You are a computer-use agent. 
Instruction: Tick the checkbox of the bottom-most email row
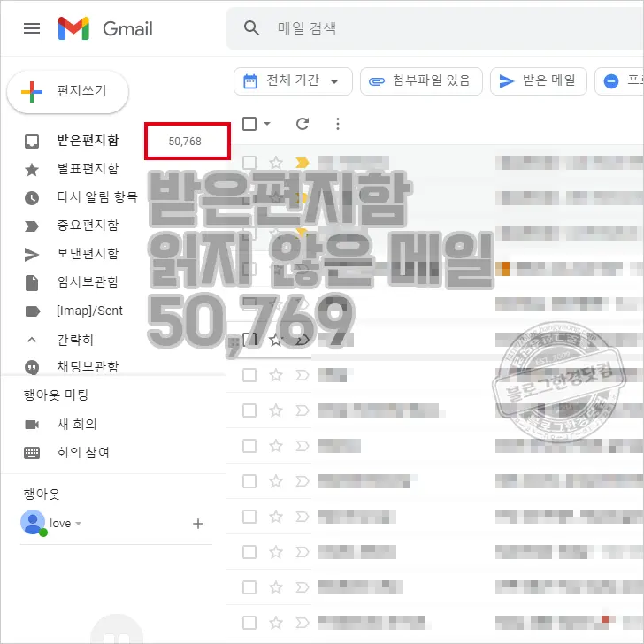click(249, 623)
